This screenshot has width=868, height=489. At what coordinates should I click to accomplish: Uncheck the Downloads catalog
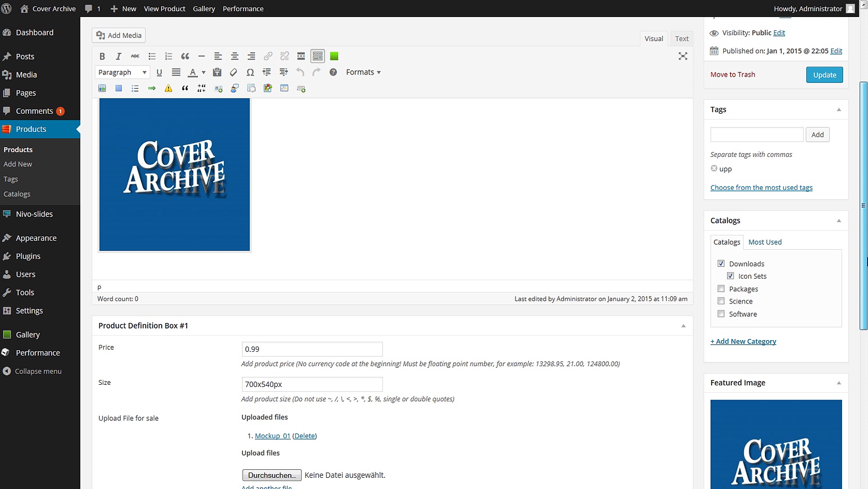click(721, 264)
